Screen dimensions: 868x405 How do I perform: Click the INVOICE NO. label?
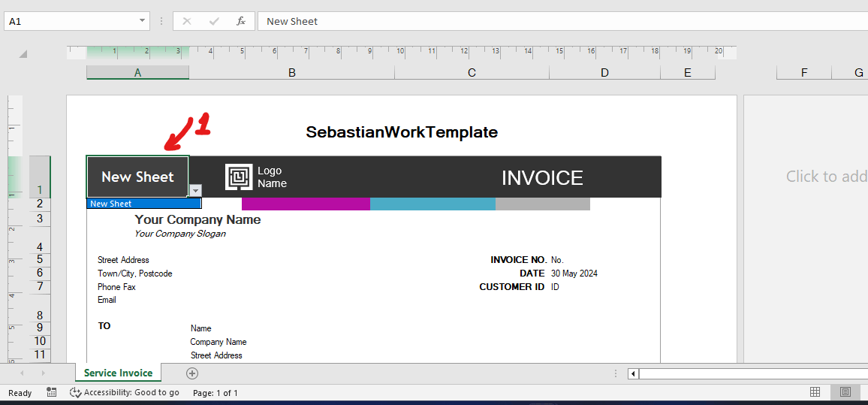pyautogui.click(x=519, y=260)
